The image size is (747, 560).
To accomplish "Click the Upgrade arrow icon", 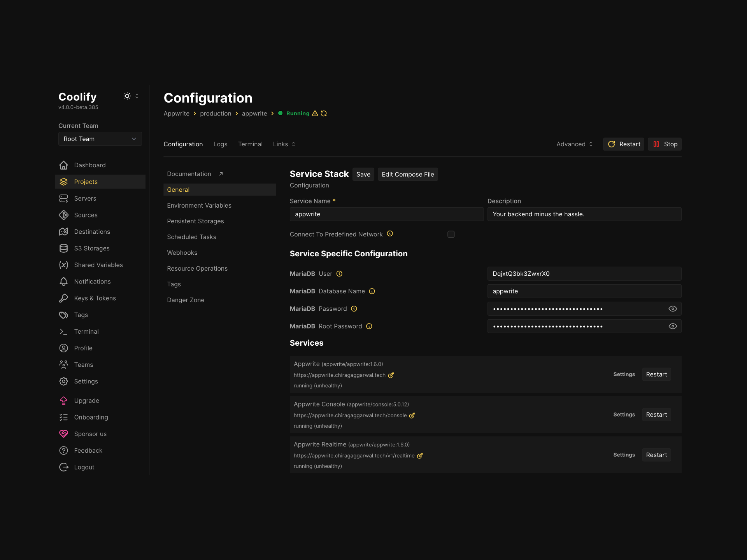I will pyautogui.click(x=63, y=401).
